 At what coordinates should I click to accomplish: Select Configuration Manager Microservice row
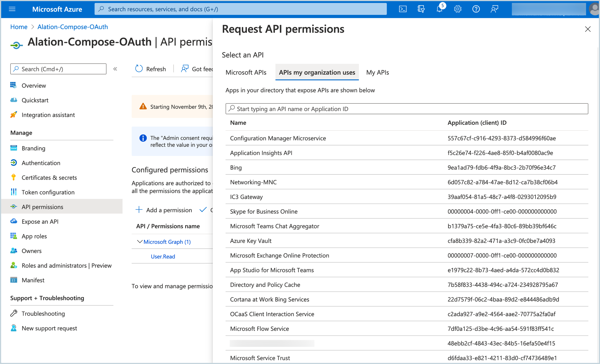pyautogui.click(x=407, y=138)
